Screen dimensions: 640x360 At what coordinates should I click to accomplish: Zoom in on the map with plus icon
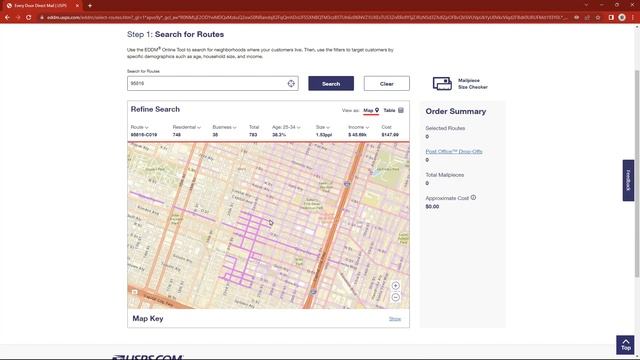coord(396,286)
